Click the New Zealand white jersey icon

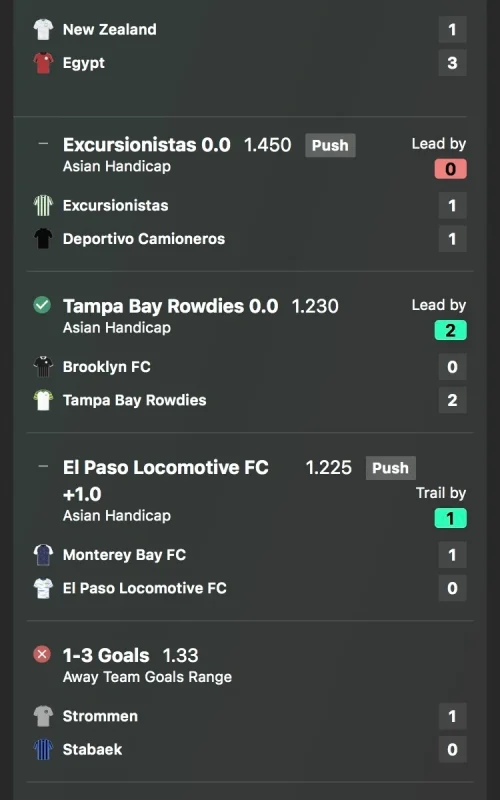click(43, 30)
